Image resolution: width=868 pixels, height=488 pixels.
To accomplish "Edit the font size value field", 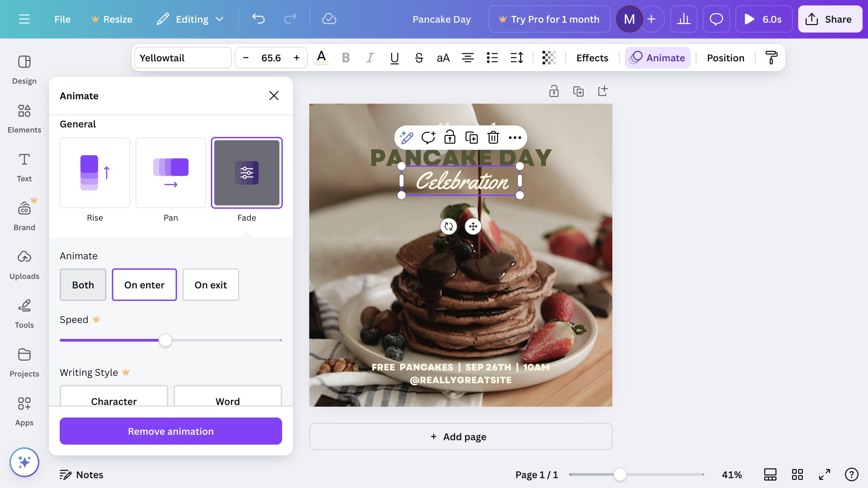I will 271,58.
